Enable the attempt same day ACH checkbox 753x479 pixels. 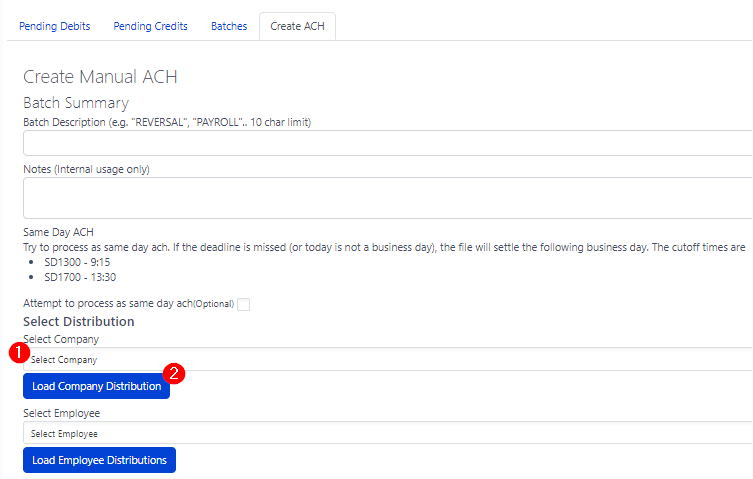click(243, 304)
